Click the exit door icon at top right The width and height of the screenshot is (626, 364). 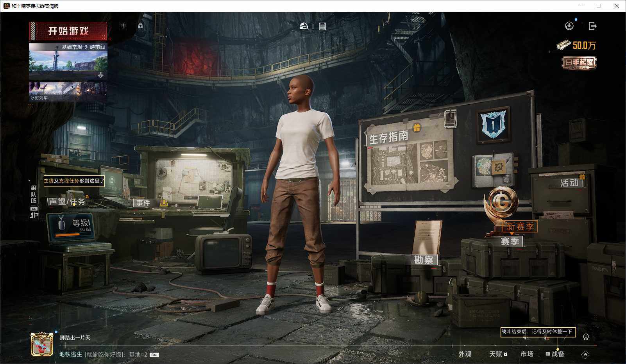click(x=593, y=26)
